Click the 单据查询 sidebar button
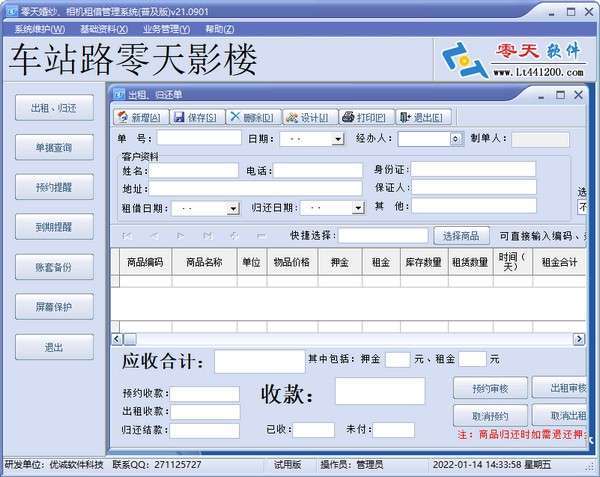The width and height of the screenshot is (600, 477). 54,147
